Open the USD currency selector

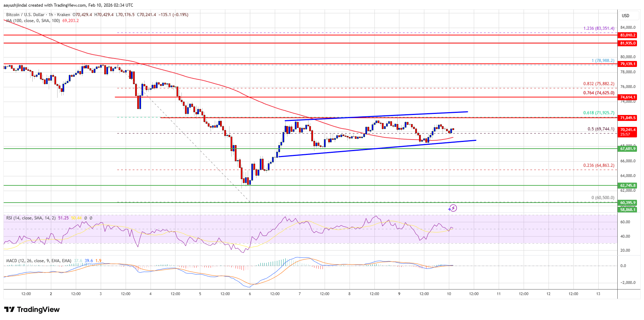(x=625, y=16)
